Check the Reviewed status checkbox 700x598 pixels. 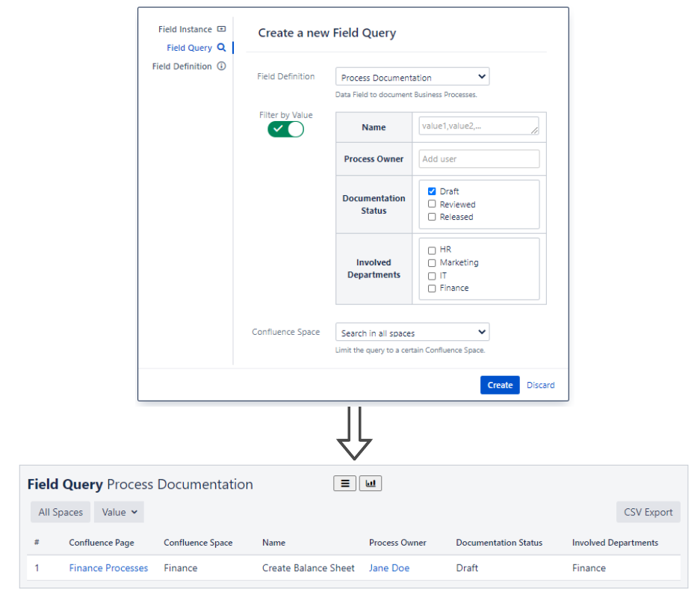432,204
